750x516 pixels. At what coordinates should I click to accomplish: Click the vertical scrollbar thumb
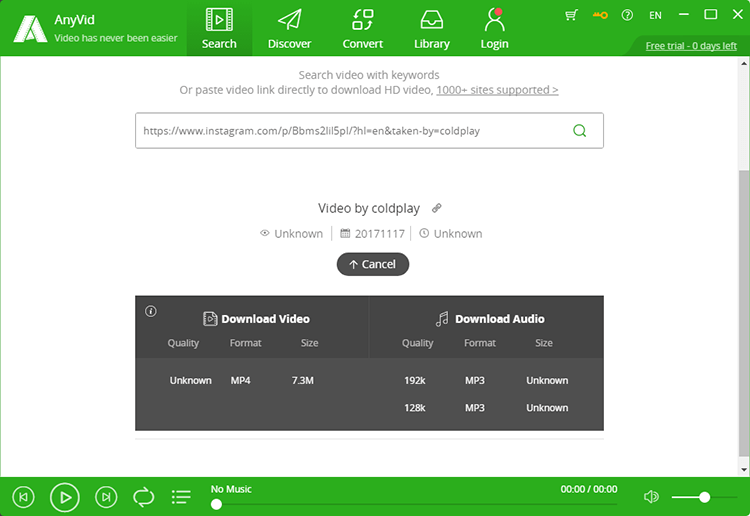click(744, 312)
